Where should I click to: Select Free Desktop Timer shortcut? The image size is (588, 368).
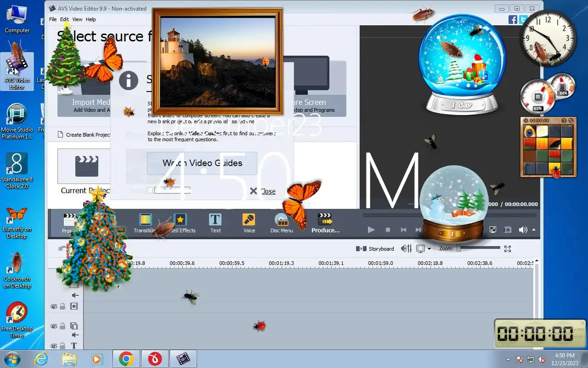point(17,321)
